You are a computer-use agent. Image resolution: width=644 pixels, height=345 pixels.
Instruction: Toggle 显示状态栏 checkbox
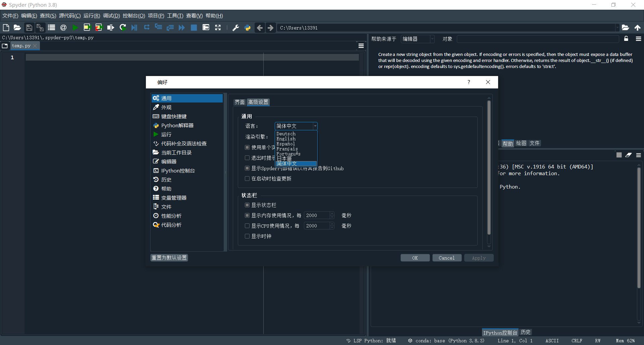[x=247, y=205]
